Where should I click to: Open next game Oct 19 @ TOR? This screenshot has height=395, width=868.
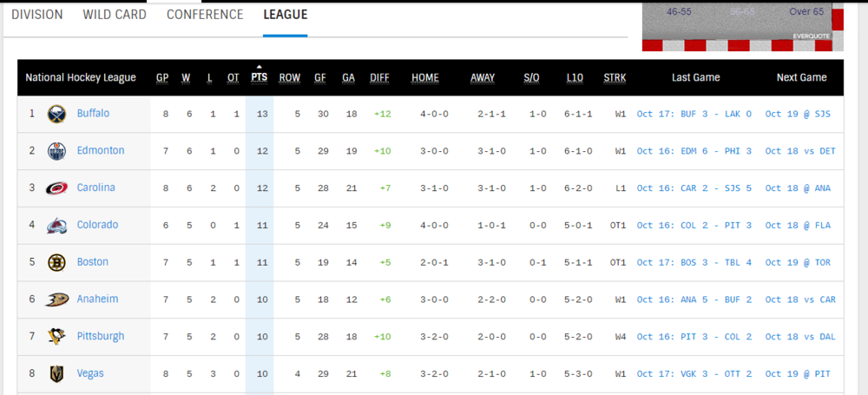click(798, 262)
